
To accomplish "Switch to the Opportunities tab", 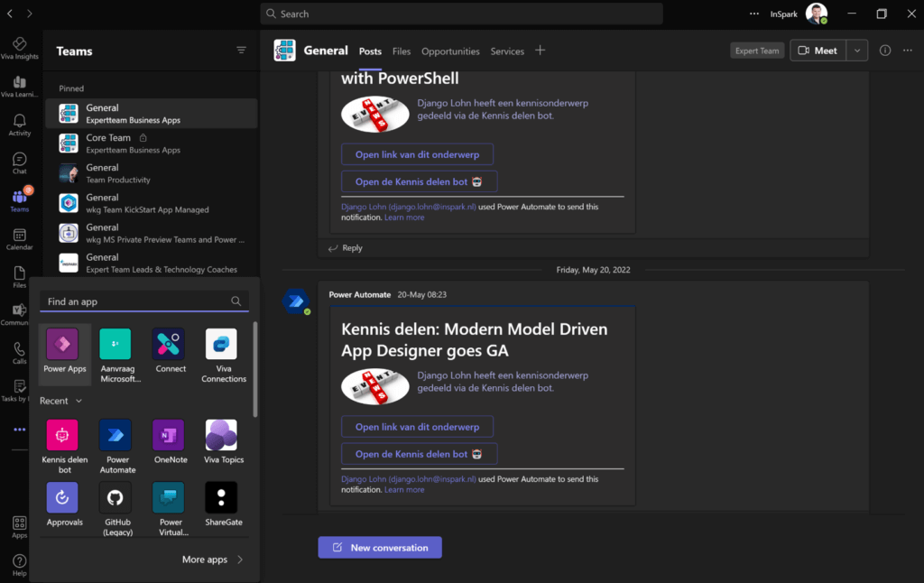I will (450, 51).
